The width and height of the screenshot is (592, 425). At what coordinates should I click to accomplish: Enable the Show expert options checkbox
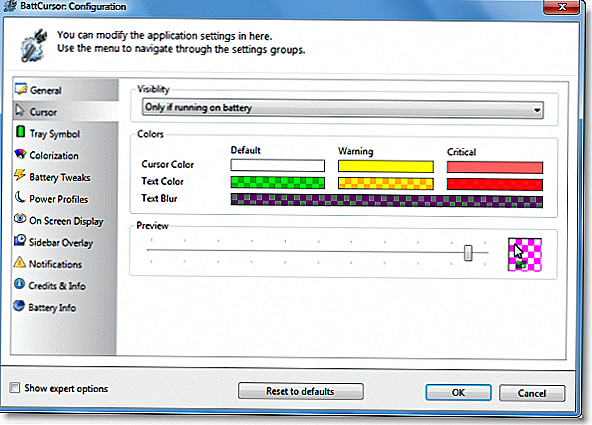tap(14, 388)
